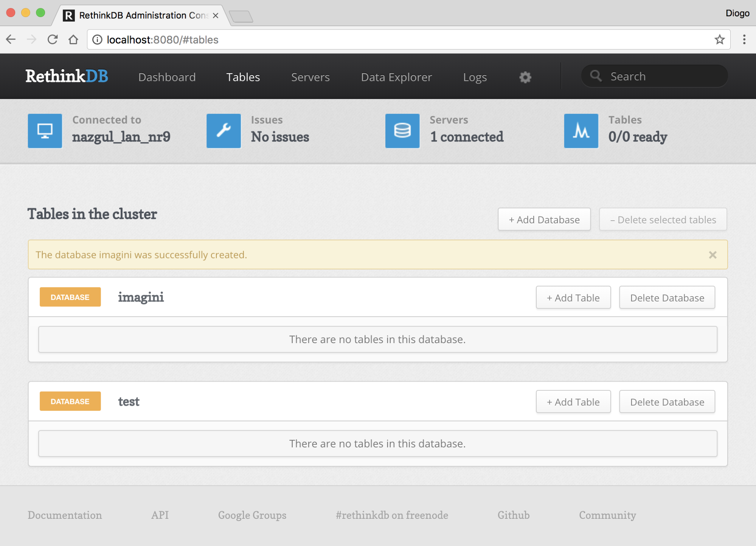Open the settings gear icon in navbar
This screenshot has width=756, height=546.
tap(525, 77)
